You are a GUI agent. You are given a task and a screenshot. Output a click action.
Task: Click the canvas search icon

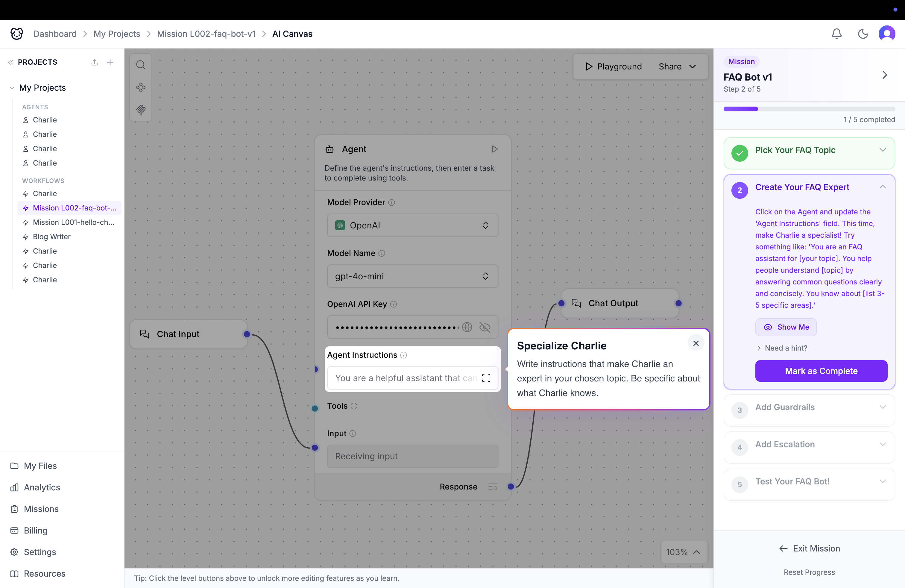coord(141,65)
